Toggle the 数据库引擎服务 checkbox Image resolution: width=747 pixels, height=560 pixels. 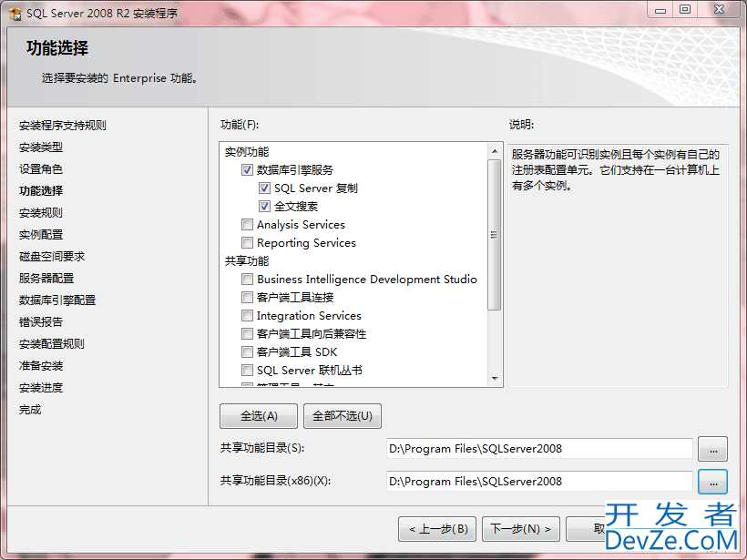point(247,170)
